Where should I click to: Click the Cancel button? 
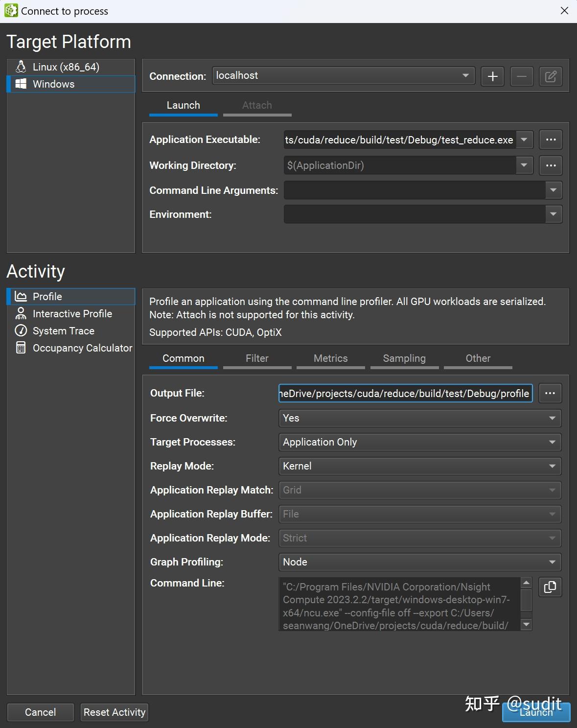pyautogui.click(x=41, y=712)
